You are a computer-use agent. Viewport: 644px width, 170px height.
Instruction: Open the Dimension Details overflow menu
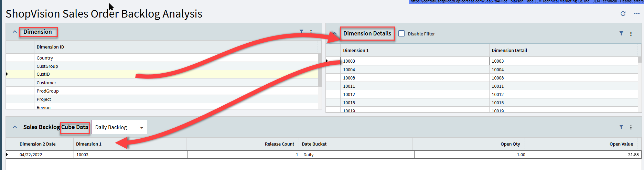click(x=631, y=34)
